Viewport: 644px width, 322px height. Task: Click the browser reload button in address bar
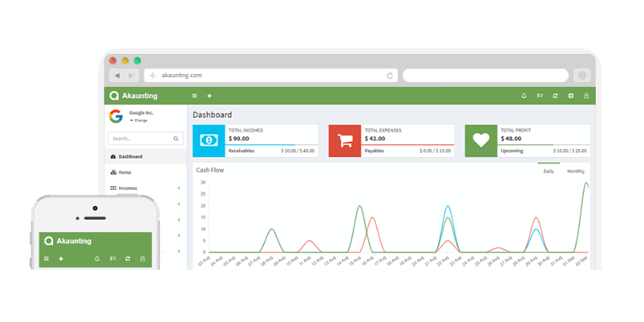[390, 75]
